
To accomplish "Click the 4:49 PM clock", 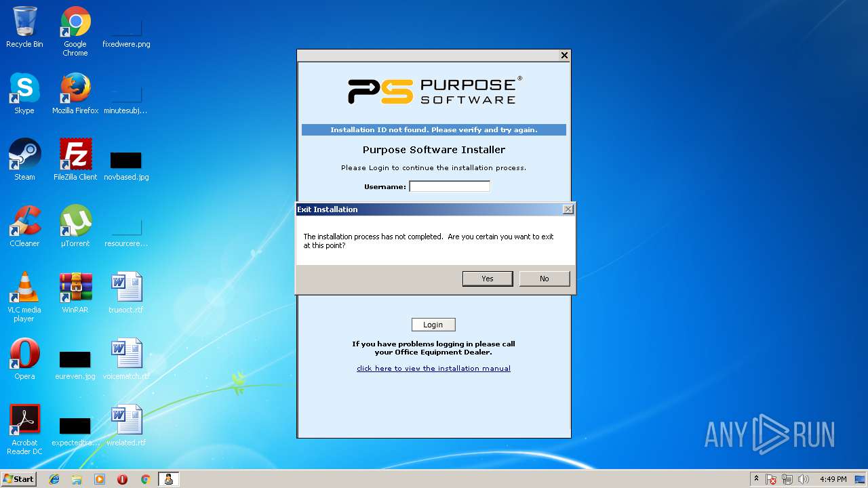I will [x=833, y=479].
